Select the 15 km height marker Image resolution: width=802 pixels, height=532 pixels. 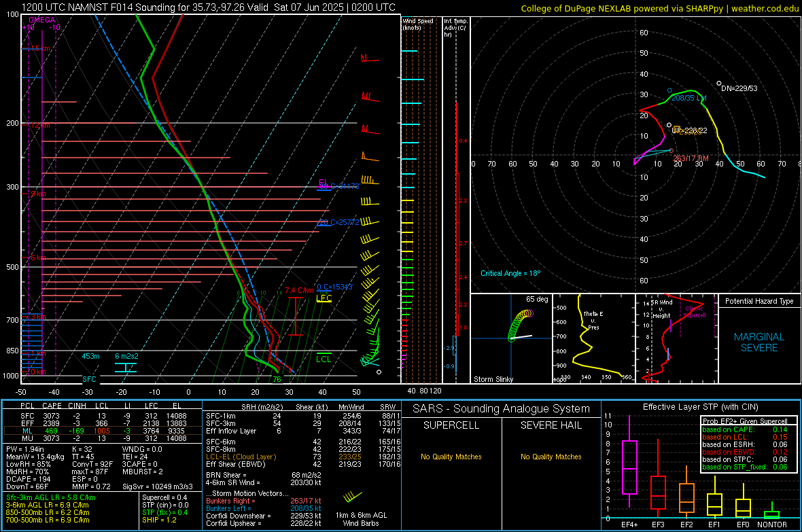click(x=41, y=49)
